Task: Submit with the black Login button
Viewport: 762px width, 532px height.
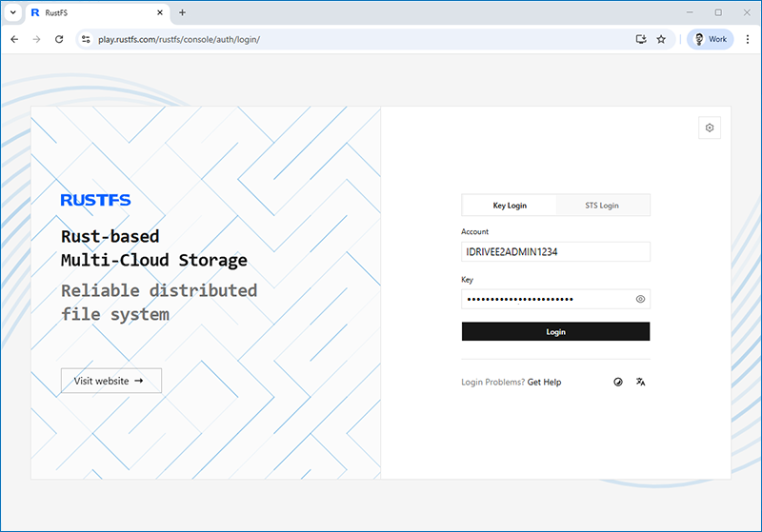Action: (555, 331)
